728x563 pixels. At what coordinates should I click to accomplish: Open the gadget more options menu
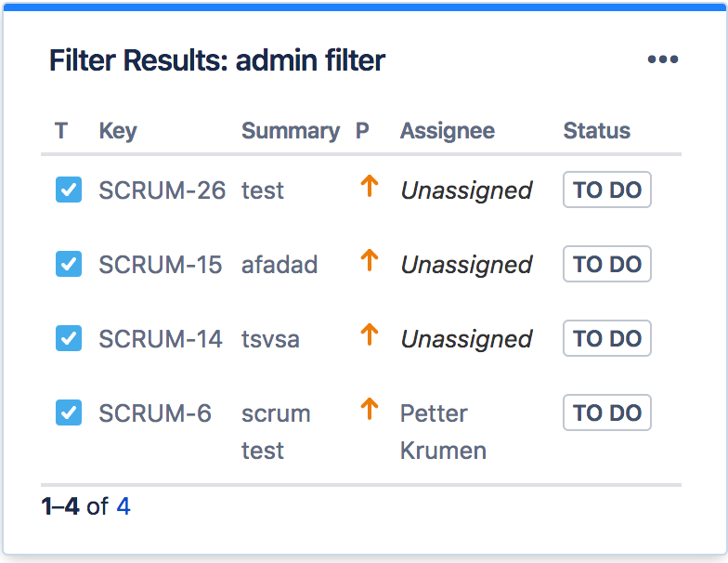(x=663, y=60)
